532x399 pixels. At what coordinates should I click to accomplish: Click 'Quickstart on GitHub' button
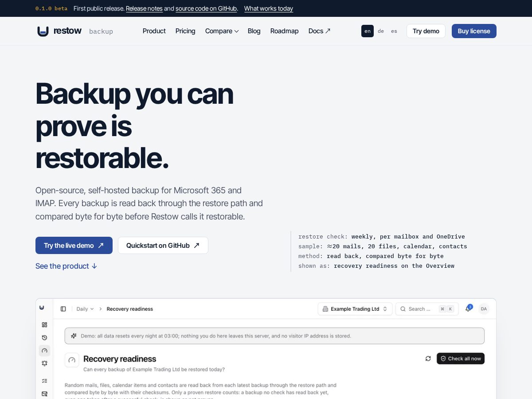pos(163,245)
